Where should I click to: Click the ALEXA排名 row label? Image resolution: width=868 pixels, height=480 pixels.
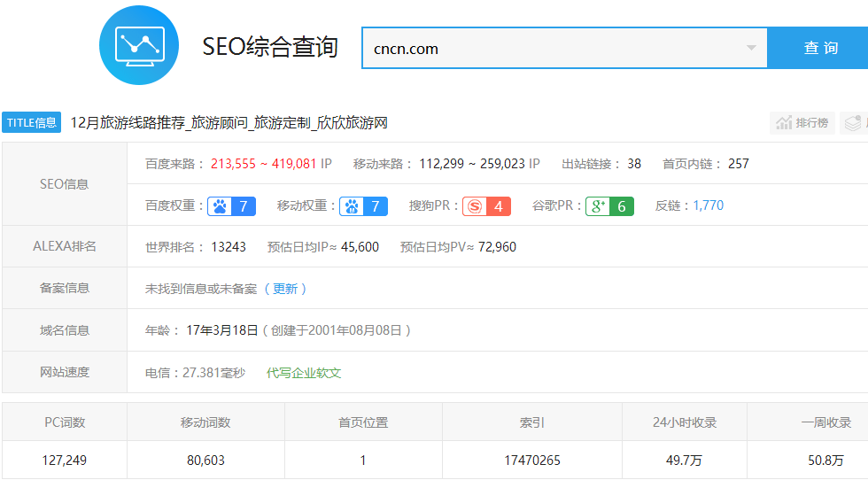tap(64, 246)
